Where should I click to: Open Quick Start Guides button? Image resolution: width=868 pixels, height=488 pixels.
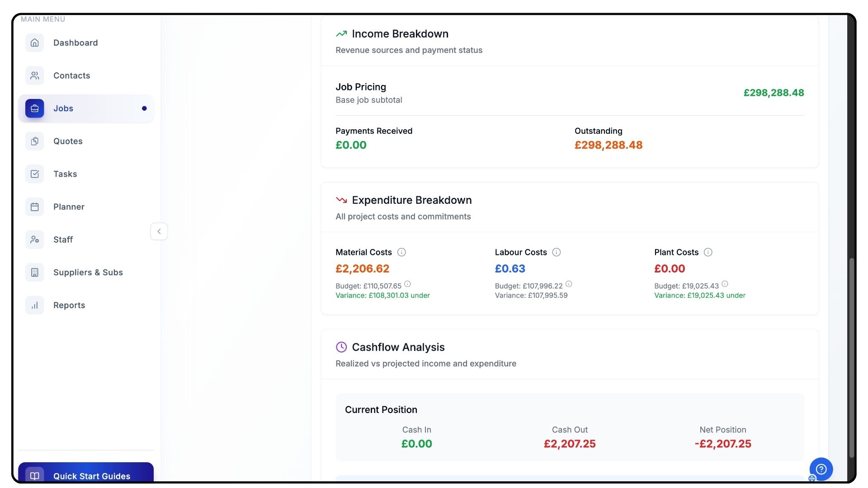86,475
